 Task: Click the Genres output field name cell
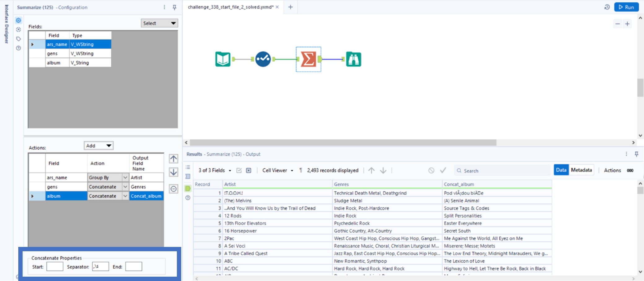click(147, 187)
